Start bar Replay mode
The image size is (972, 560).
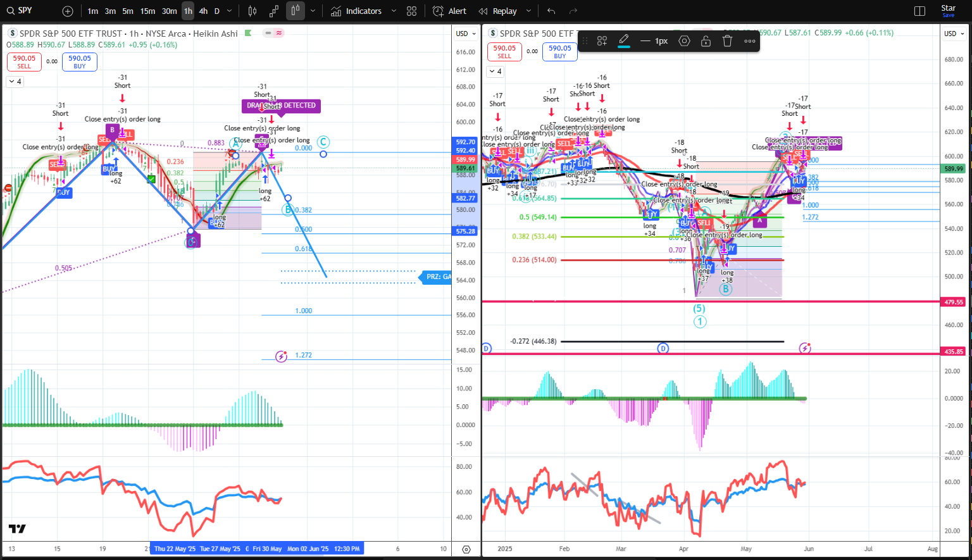tap(498, 11)
